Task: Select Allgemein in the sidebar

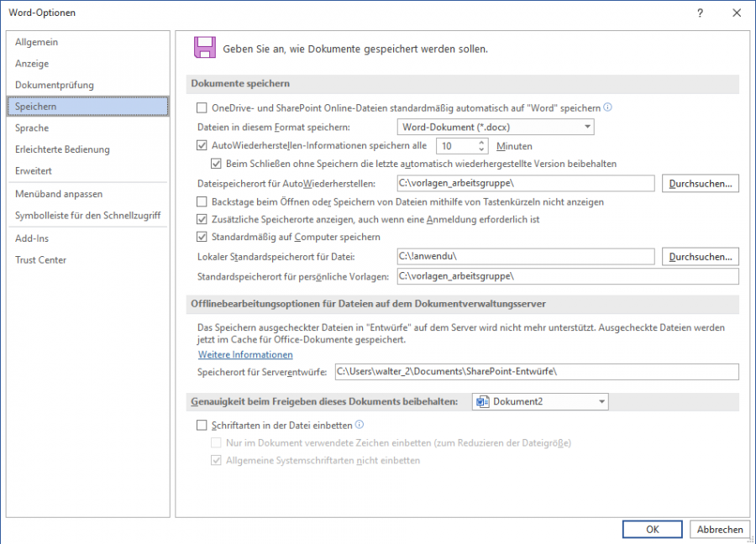Action: (37, 42)
